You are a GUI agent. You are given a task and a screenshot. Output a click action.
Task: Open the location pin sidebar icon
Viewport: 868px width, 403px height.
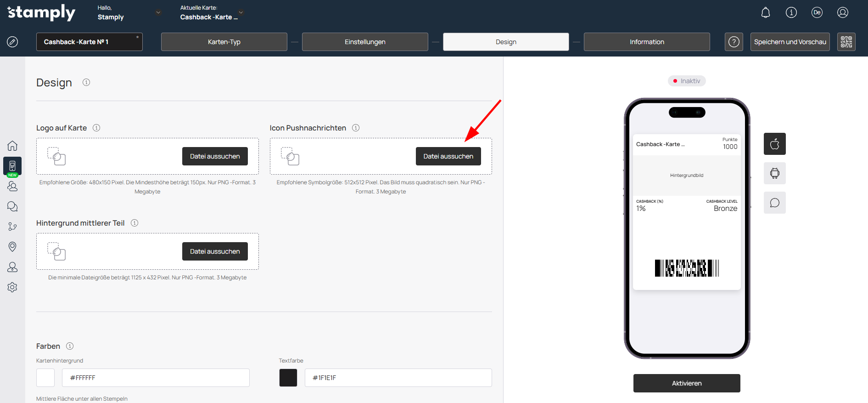tap(12, 247)
